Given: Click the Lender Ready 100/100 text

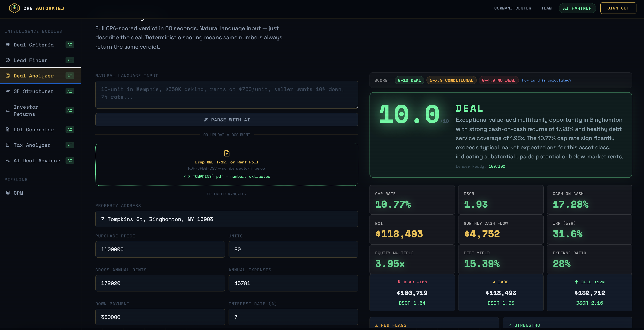Looking at the screenshot, I should coord(480,166).
